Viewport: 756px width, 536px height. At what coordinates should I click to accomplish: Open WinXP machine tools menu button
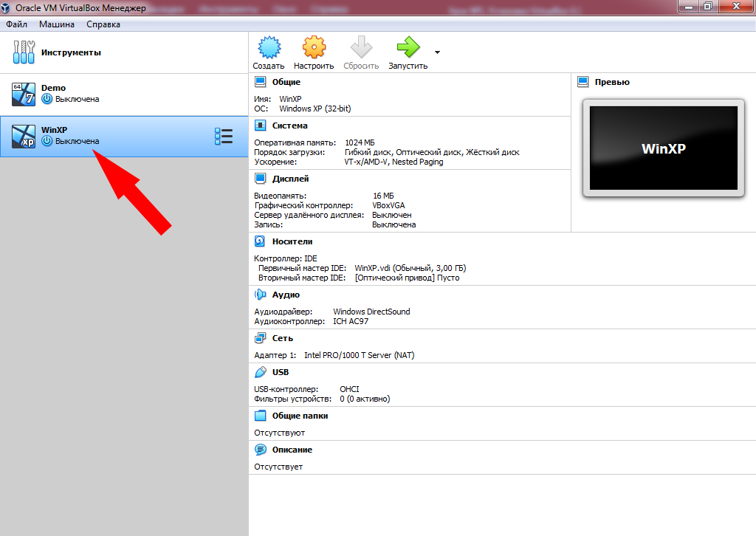click(x=224, y=137)
